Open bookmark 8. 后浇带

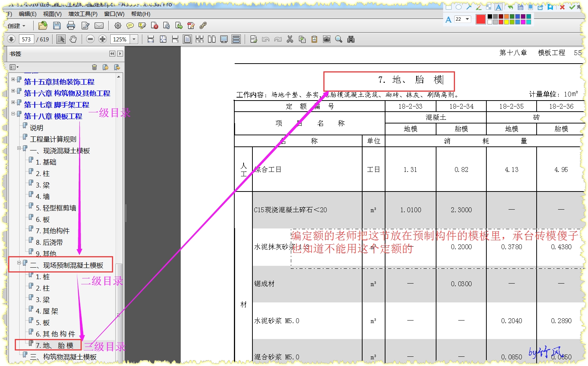[x=49, y=242]
